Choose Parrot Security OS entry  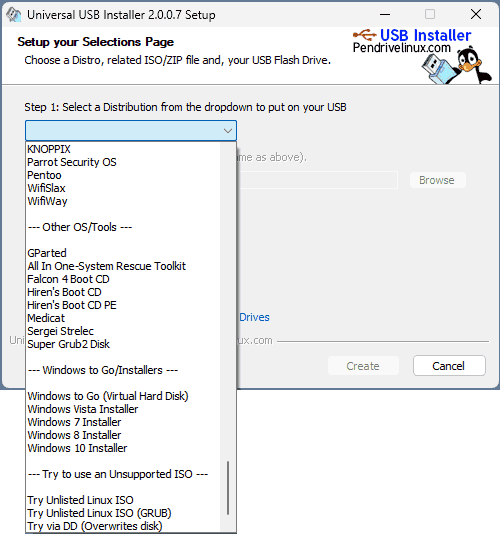click(x=72, y=162)
